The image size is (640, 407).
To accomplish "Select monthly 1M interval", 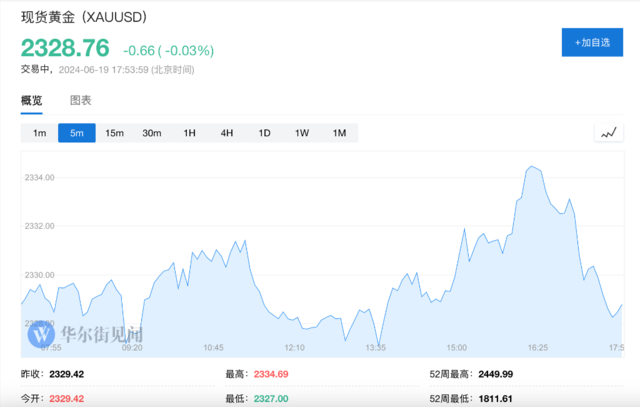I will click(339, 133).
